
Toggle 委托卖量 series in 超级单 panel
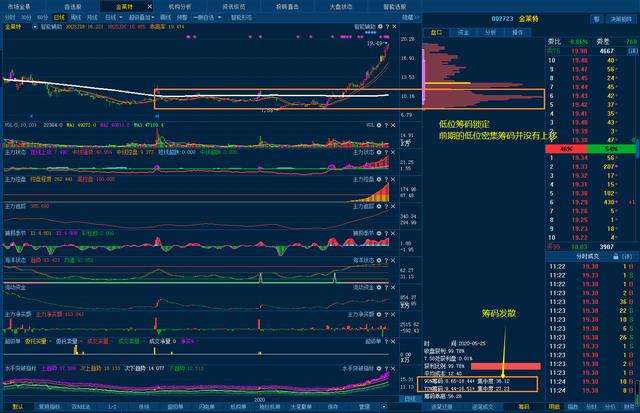click(x=66, y=341)
